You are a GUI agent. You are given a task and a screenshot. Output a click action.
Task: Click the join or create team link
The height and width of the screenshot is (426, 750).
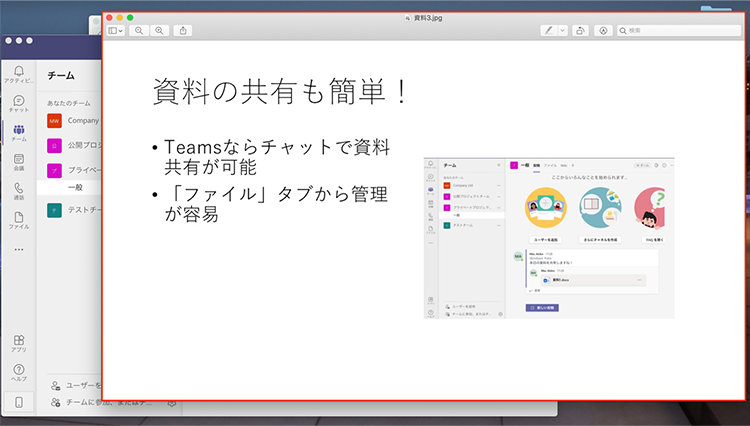[x=102, y=403]
